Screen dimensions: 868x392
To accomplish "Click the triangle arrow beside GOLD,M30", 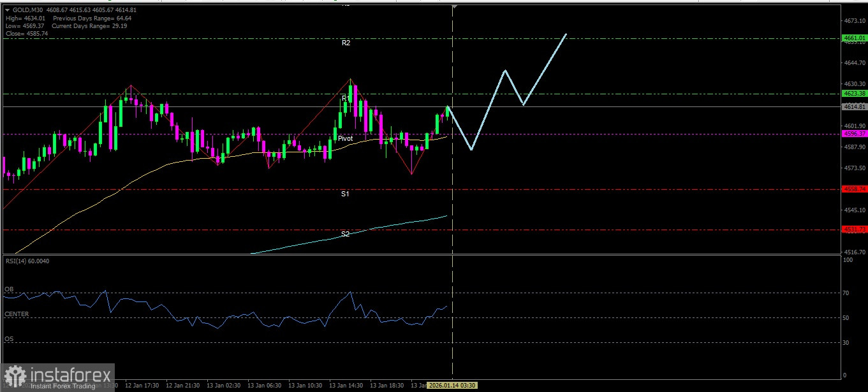I will coord(6,10).
